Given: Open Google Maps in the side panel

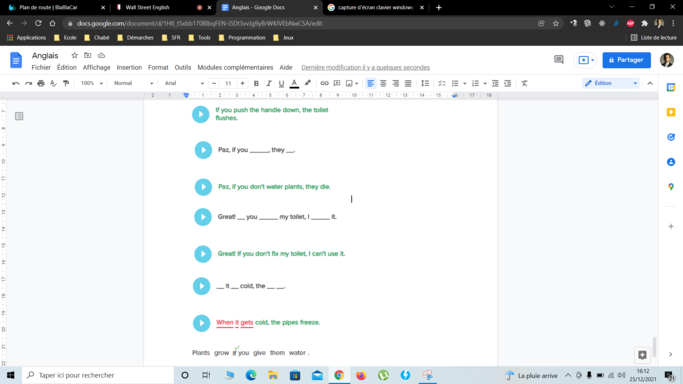Looking at the screenshot, I should [671, 187].
